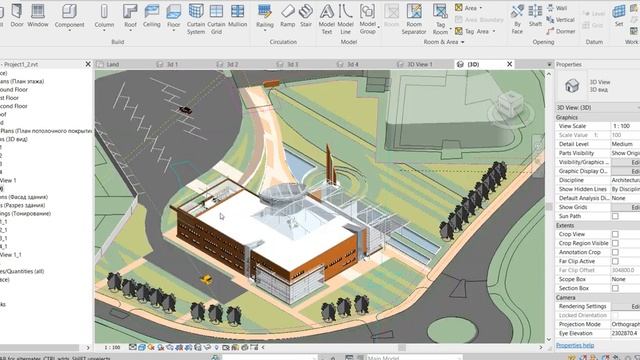
Task: Open the 3D View type selector
Action: [598, 86]
